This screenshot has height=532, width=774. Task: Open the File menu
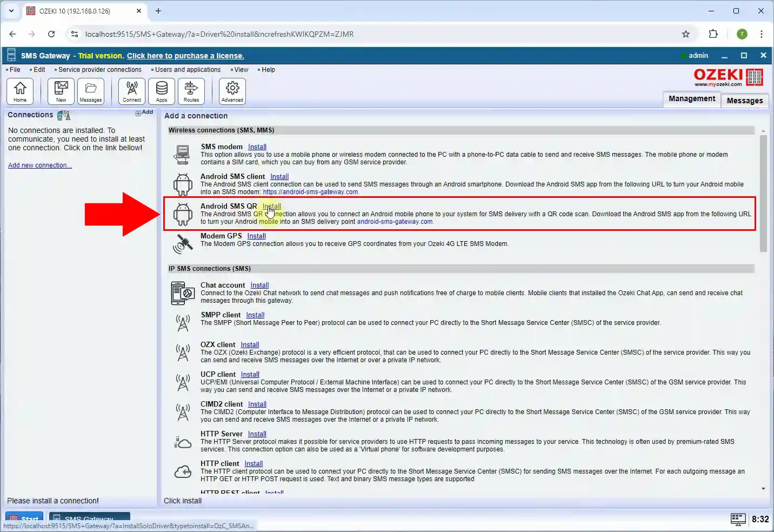[15, 70]
